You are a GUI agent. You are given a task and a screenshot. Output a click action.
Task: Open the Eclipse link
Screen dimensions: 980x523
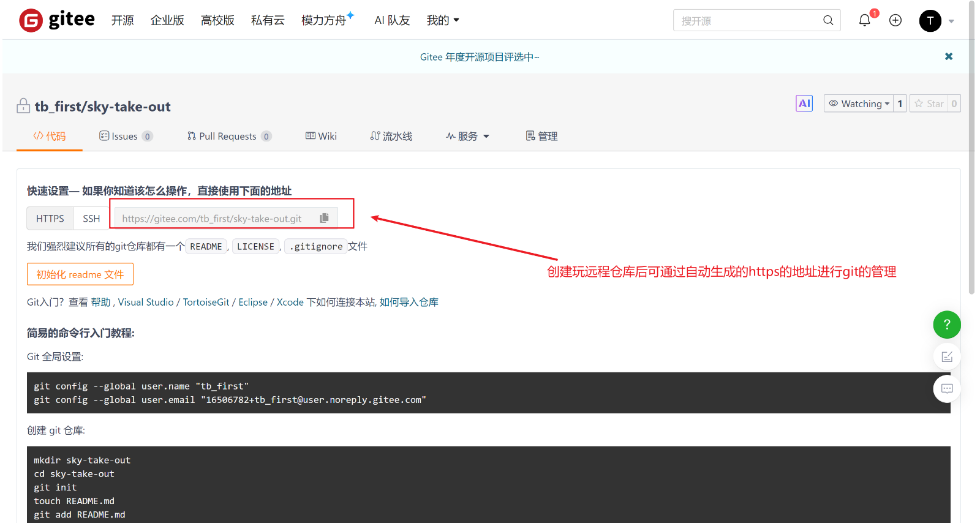253,302
